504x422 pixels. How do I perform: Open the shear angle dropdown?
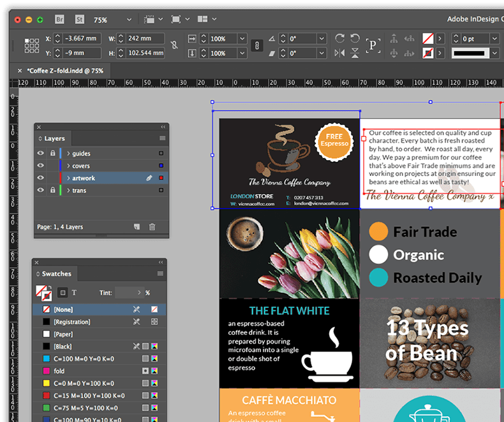pos(322,53)
